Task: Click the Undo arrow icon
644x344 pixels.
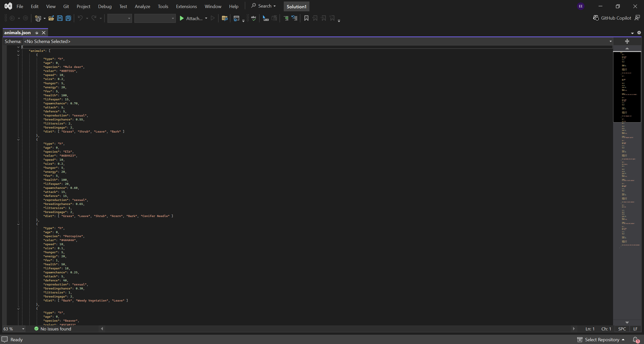Action: click(80, 18)
